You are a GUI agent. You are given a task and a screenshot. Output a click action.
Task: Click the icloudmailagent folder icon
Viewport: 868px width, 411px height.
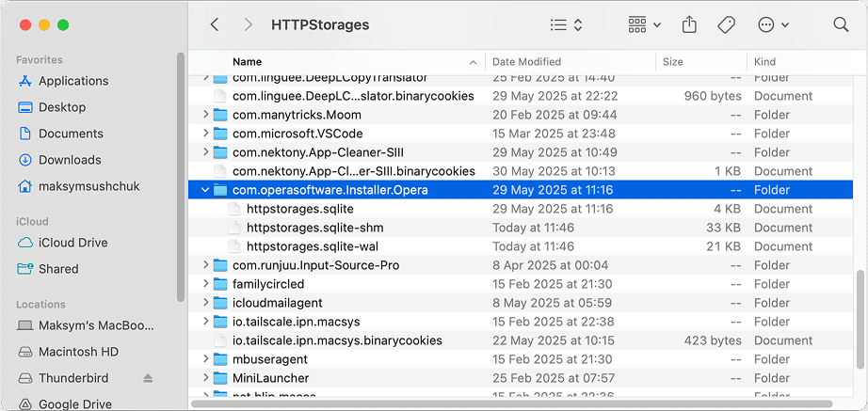tap(221, 303)
